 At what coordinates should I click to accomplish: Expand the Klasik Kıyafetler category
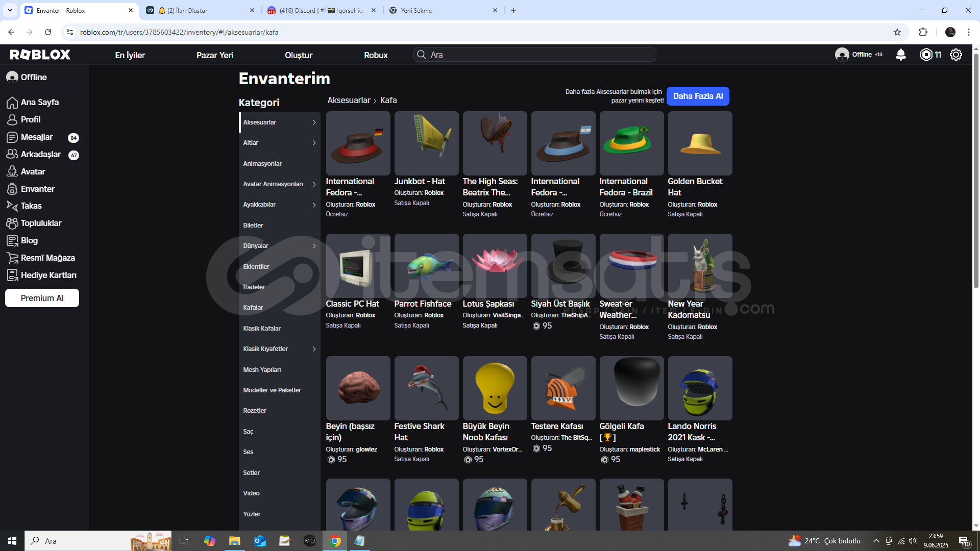pos(279,349)
